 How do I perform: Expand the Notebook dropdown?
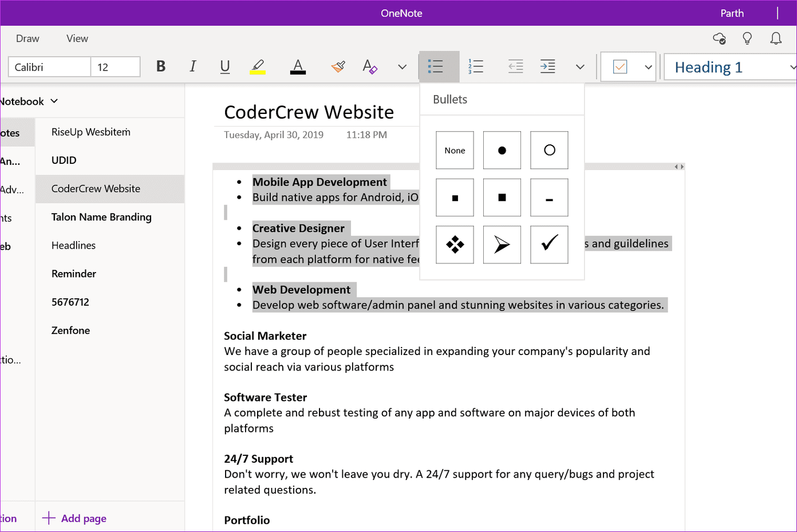(x=29, y=101)
